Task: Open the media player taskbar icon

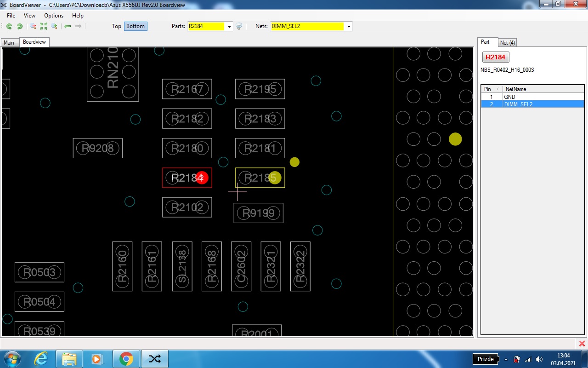Action: [97, 359]
